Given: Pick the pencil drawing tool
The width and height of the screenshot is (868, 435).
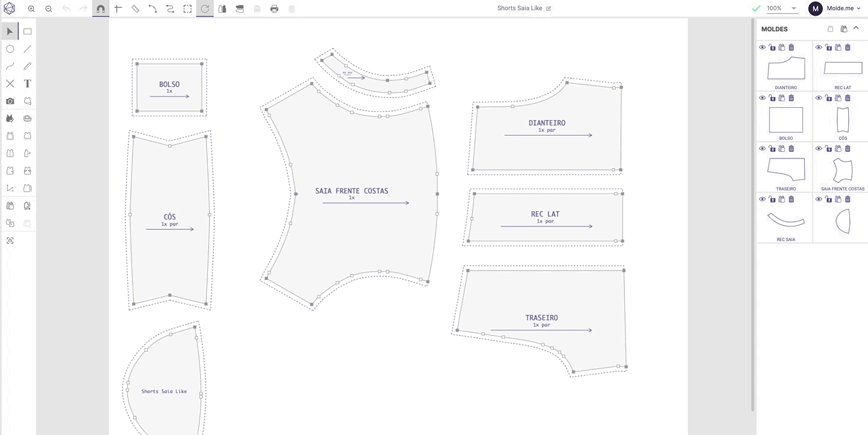Looking at the screenshot, I should coord(27,66).
